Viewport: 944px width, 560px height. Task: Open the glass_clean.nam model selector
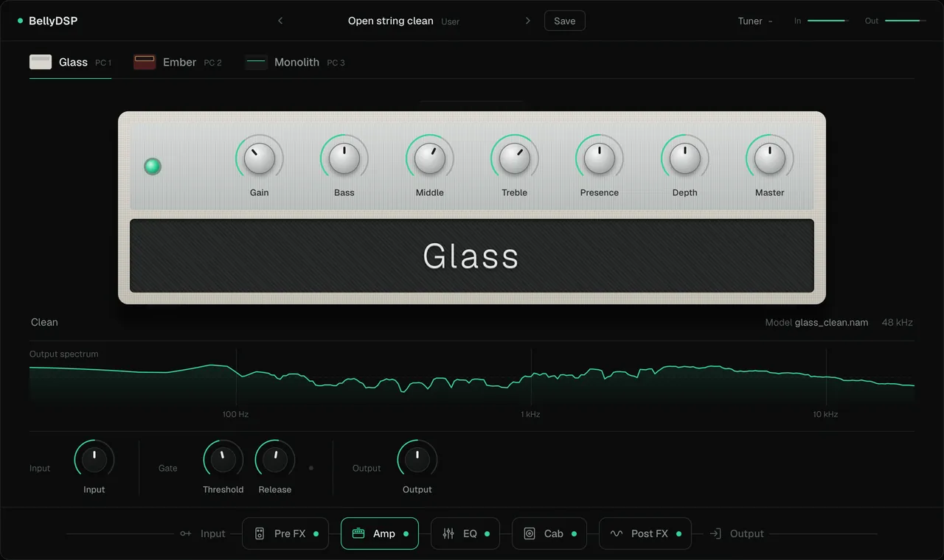831,322
